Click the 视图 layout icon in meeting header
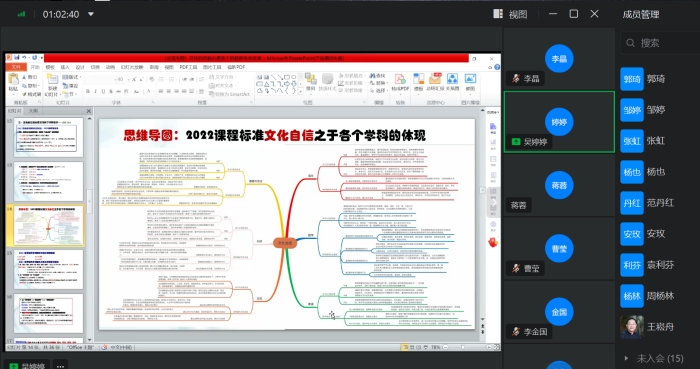 click(x=498, y=14)
